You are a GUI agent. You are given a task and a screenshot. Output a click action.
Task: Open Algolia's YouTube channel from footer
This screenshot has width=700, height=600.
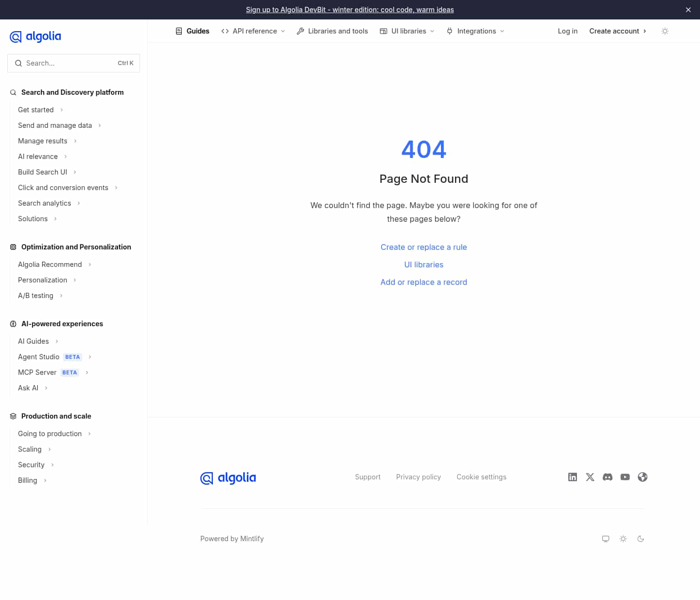click(625, 477)
